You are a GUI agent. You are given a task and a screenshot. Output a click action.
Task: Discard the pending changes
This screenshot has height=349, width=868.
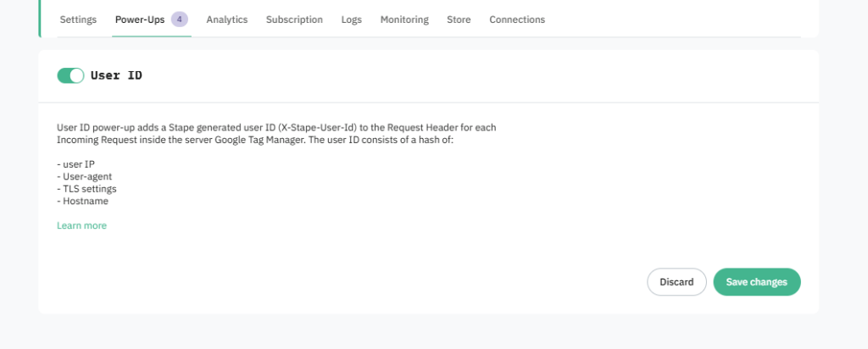[x=676, y=282]
